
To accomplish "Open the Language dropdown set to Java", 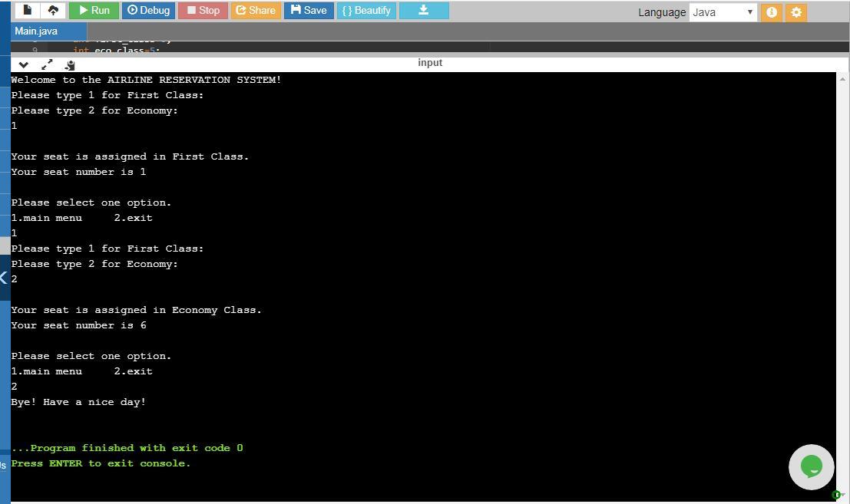I will tap(723, 12).
